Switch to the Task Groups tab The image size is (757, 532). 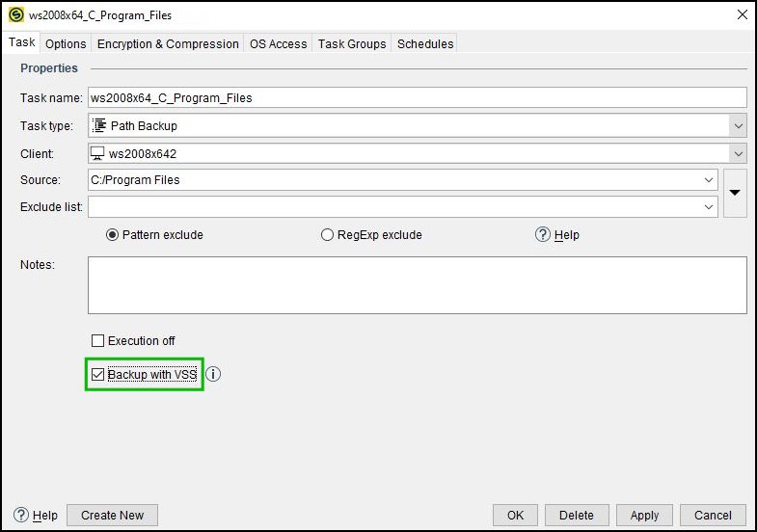pyautogui.click(x=352, y=44)
